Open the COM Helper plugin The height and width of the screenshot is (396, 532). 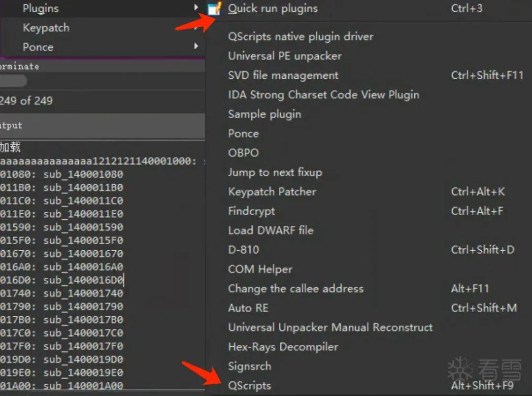tap(260, 269)
